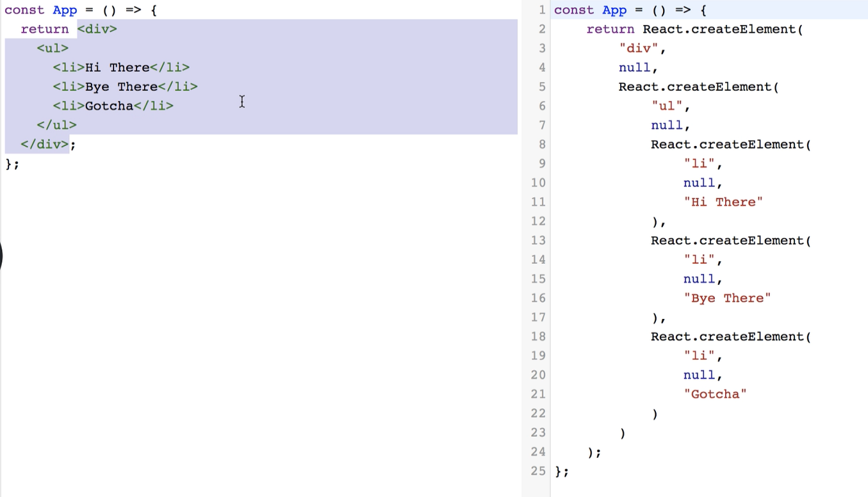Click 'null,' on output line 20

(x=703, y=375)
